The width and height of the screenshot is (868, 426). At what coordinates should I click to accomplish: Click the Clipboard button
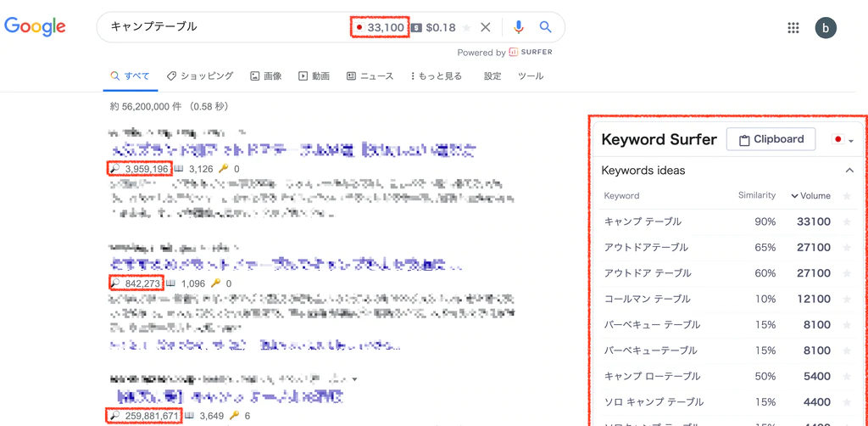point(771,140)
